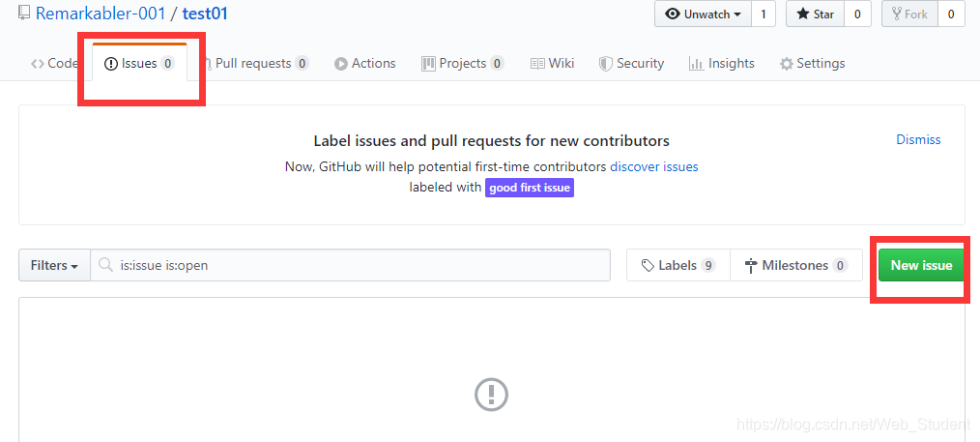
Task: Select the Issues tab
Action: tap(139, 63)
